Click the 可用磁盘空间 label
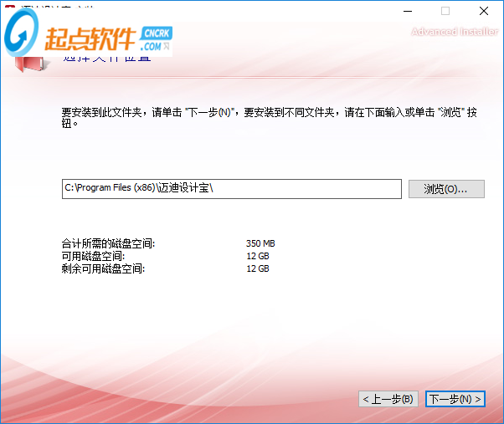The image size is (504, 424). [93, 256]
